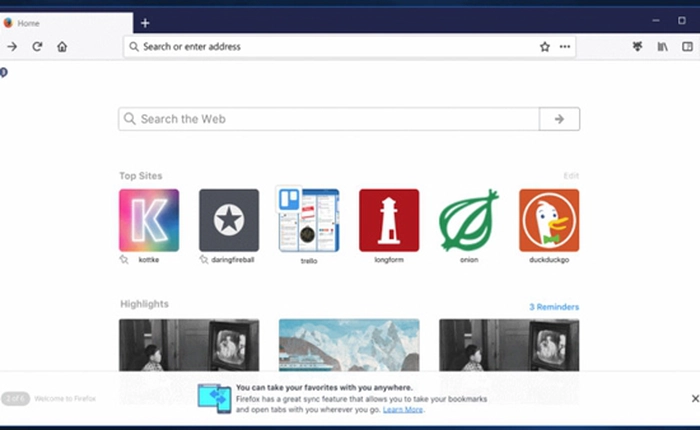Focus the Search or enter address bar

(350, 46)
